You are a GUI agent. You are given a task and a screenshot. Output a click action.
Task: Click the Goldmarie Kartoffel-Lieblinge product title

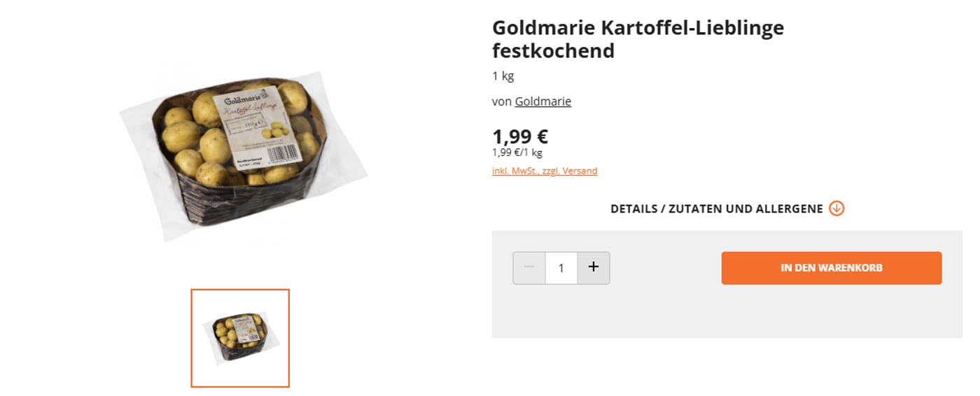[638, 28]
